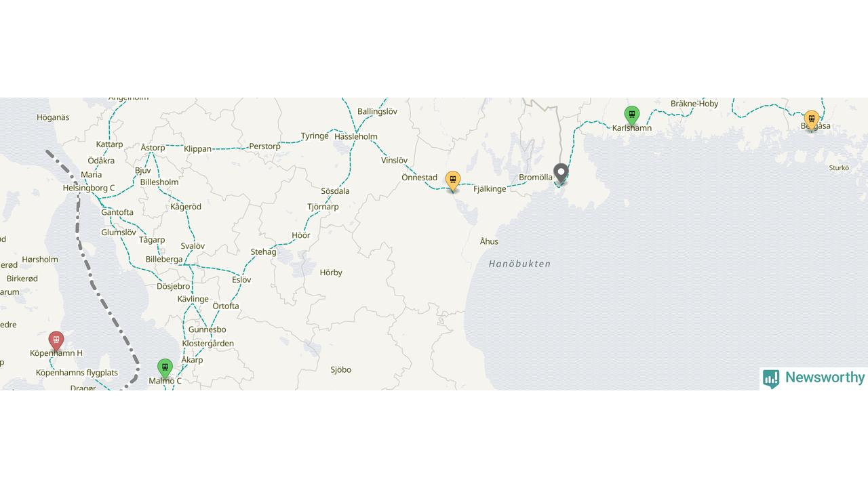Click the Höganäs town label
The width and height of the screenshot is (868, 488).
tap(53, 117)
